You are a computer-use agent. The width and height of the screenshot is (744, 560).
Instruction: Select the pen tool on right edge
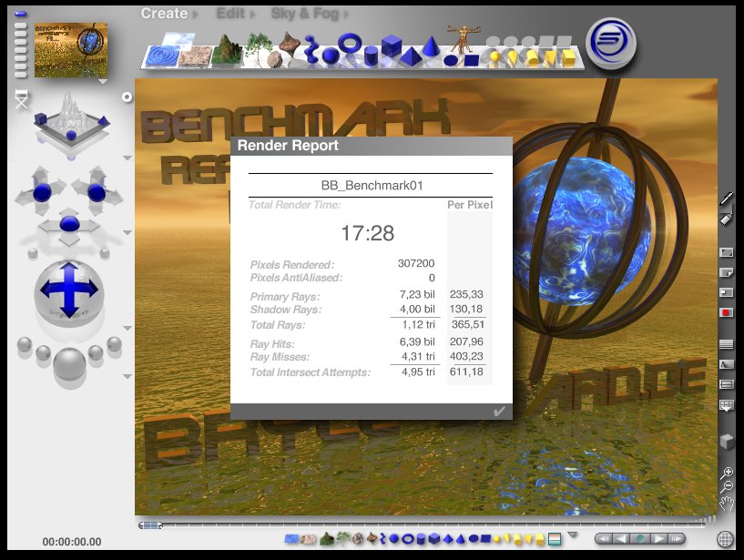(726, 199)
